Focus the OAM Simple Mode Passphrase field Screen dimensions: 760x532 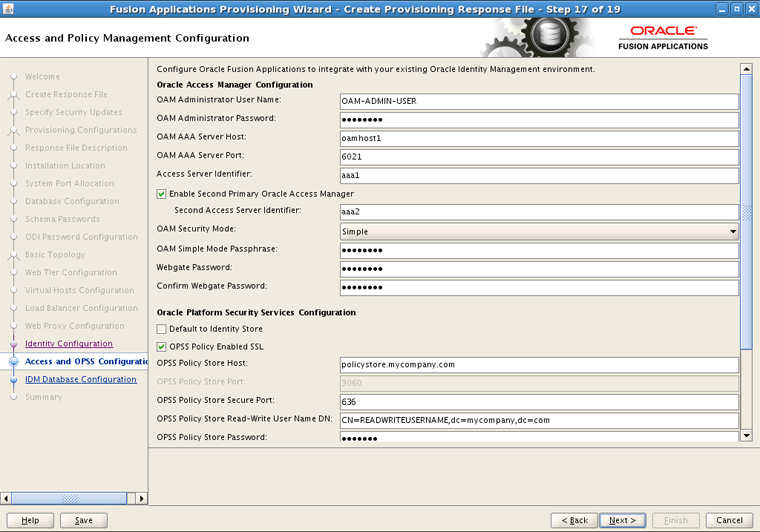click(x=539, y=250)
